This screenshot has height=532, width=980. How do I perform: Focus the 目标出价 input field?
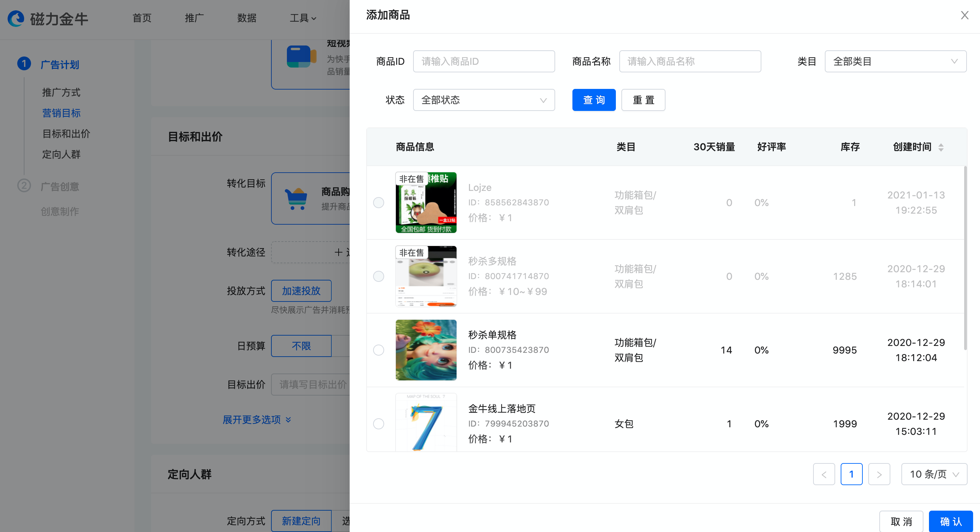[x=311, y=385]
